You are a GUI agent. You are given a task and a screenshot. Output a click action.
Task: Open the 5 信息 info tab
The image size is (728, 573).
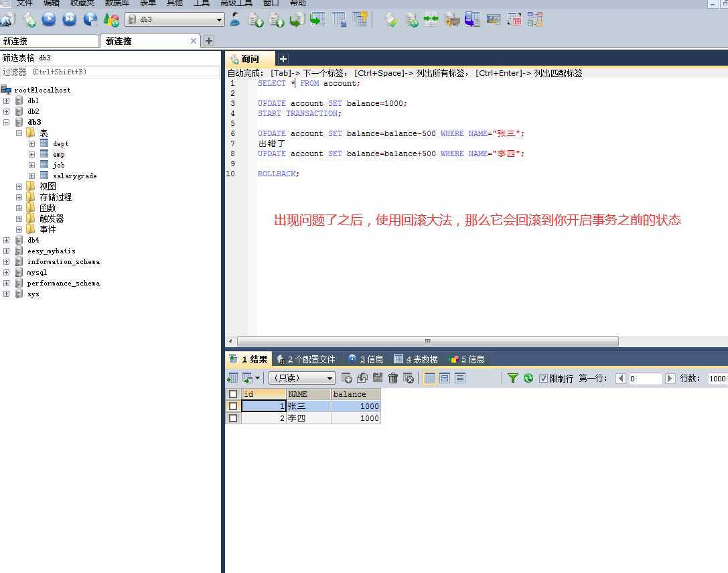(467, 359)
